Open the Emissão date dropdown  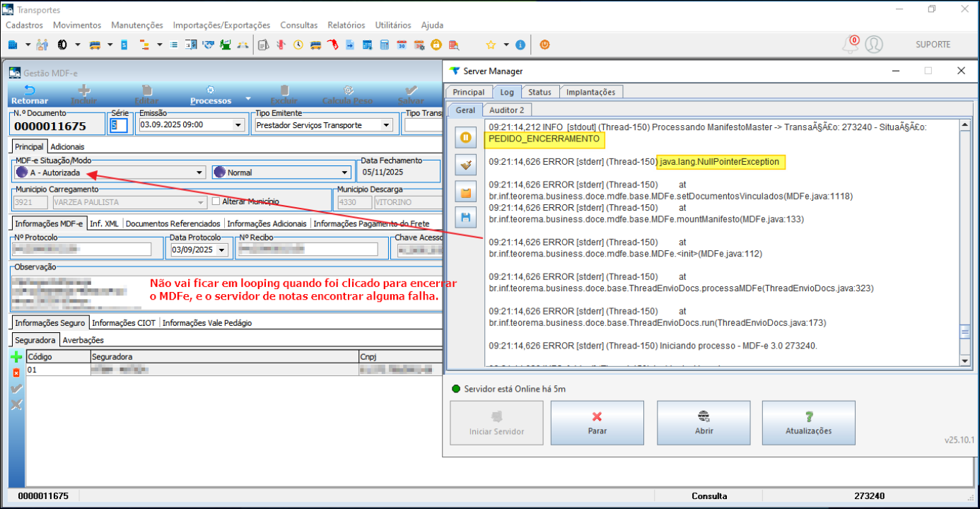coord(237,125)
